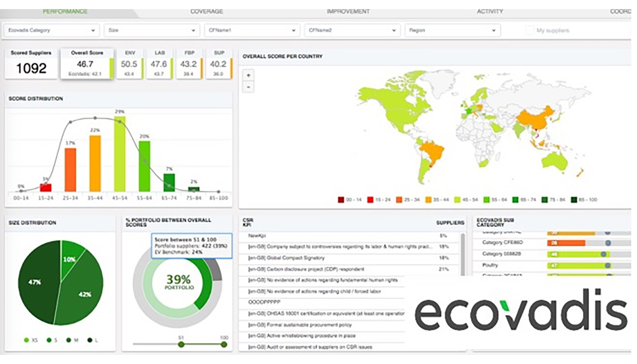The image size is (637, 364).
Task: Select the FBP score card
Action: coord(189,63)
